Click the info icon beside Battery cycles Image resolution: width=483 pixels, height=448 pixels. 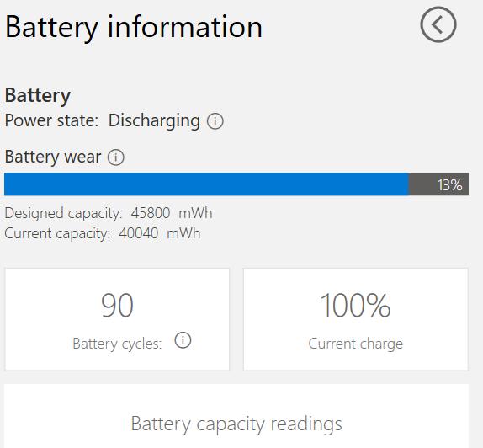[183, 340]
